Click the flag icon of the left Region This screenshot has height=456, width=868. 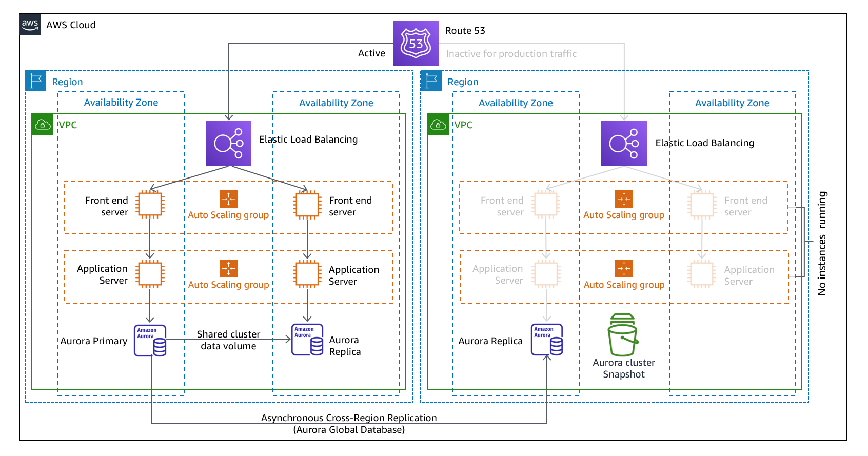point(35,81)
